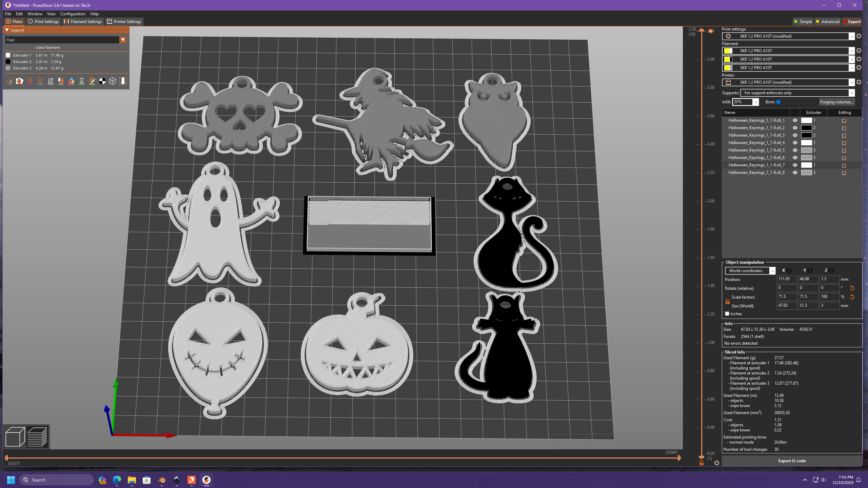Toggle the center of gravity checkerboard icon
868x488 pixels.
(x=102, y=81)
